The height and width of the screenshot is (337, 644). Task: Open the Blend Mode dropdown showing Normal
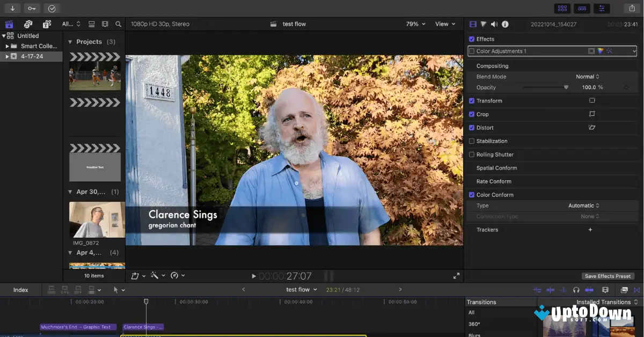pyautogui.click(x=589, y=76)
